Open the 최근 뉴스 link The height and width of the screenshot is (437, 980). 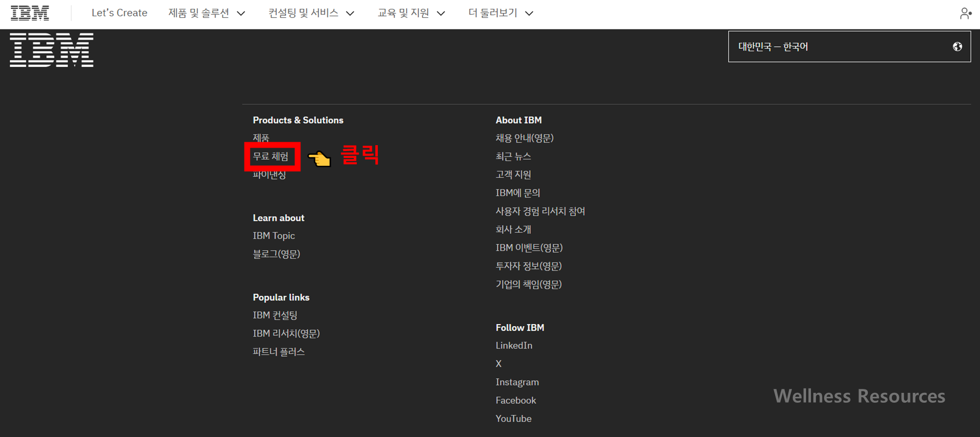tap(514, 156)
